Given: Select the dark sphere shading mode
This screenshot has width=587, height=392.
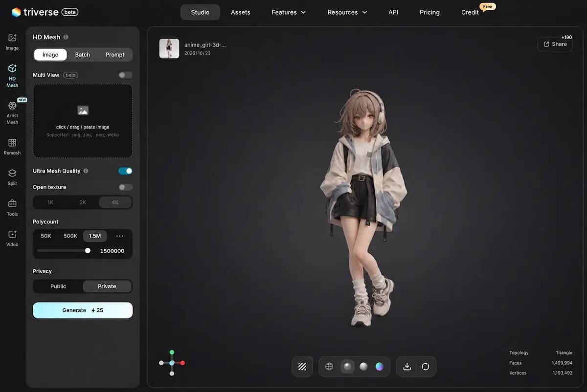Looking at the screenshot, I should tap(347, 367).
